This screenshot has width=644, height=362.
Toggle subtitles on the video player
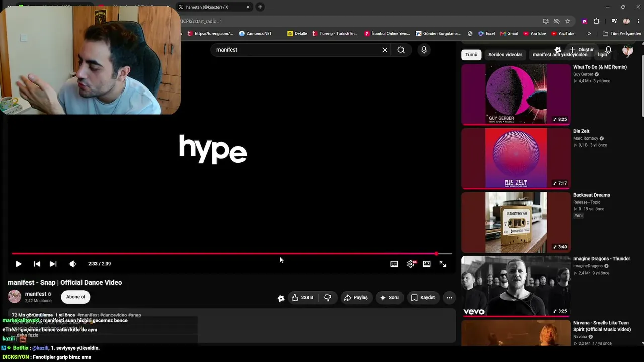coord(394,264)
